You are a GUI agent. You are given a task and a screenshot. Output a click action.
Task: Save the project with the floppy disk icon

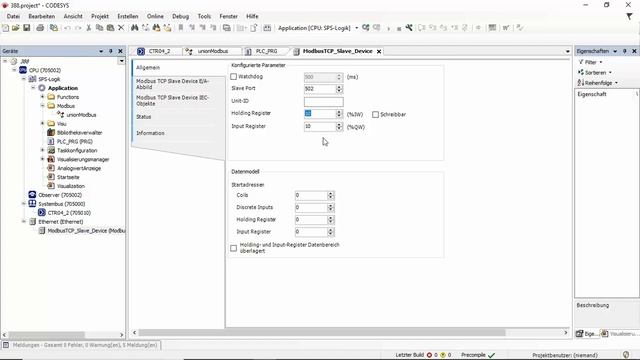27,28
